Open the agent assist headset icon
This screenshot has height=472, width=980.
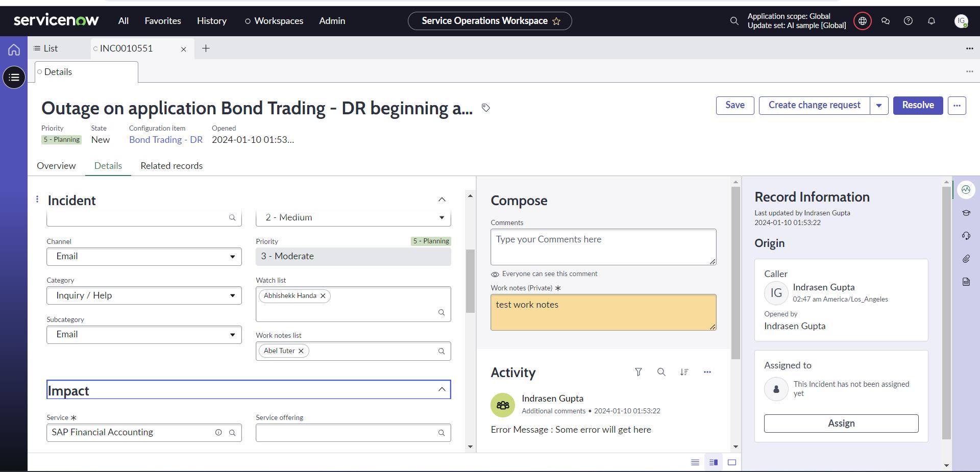pyautogui.click(x=966, y=236)
